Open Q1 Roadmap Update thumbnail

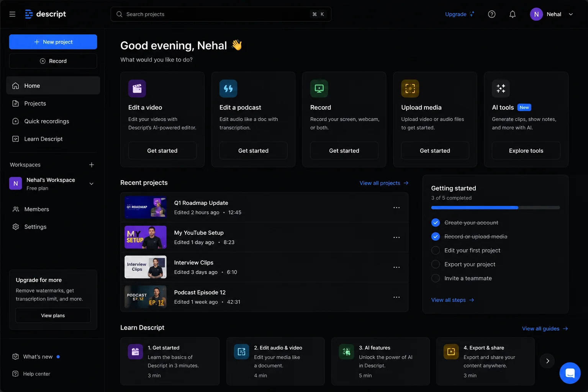146,207
